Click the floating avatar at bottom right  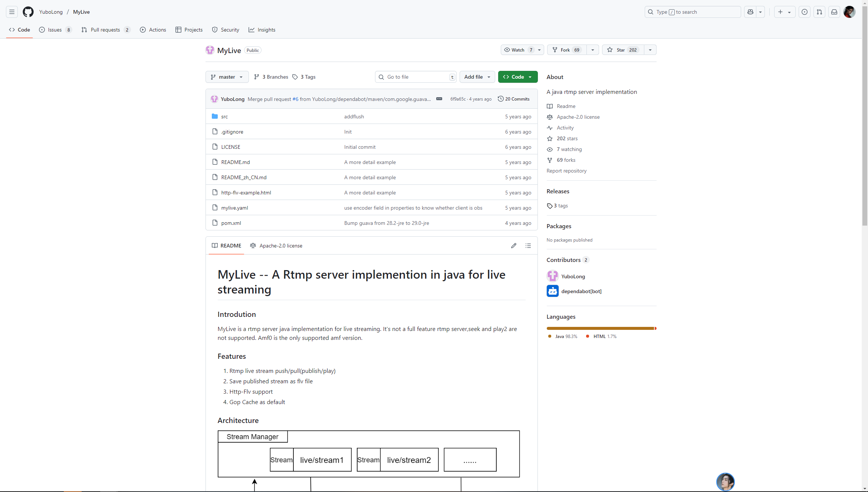tap(725, 482)
